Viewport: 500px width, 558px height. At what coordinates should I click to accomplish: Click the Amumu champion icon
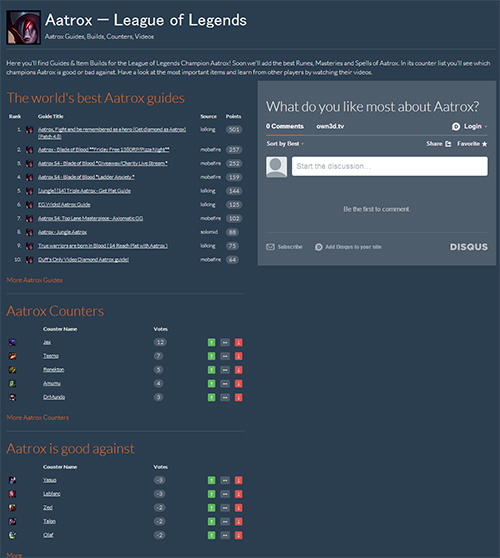12,384
